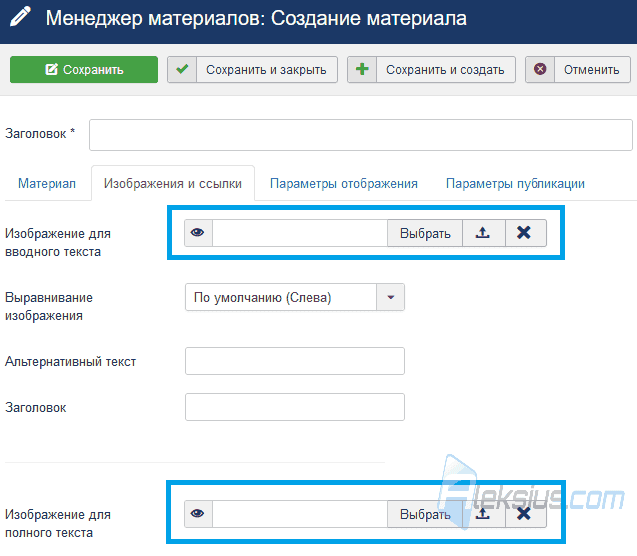Click the intro text image path field
This screenshot has width=637, height=556.
point(300,233)
